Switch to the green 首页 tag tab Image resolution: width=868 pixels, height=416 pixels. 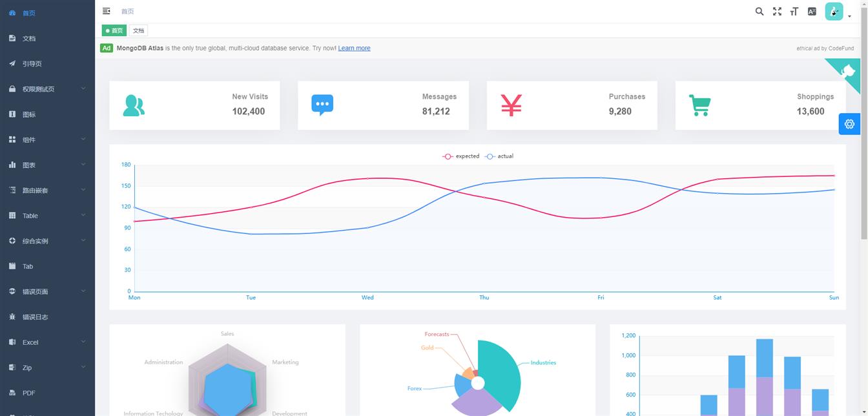[x=114, y=30]
